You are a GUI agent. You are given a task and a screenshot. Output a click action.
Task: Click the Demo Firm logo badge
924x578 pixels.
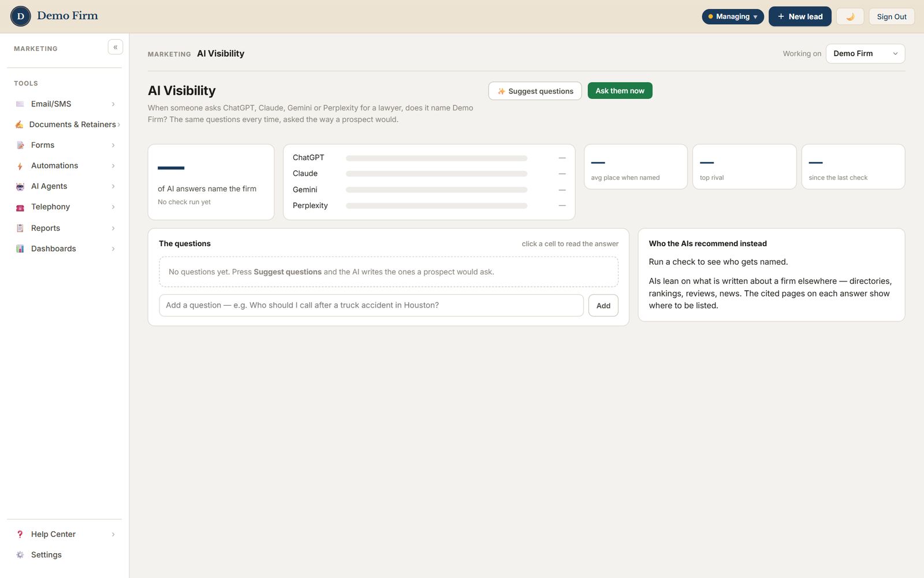[21, 16]
